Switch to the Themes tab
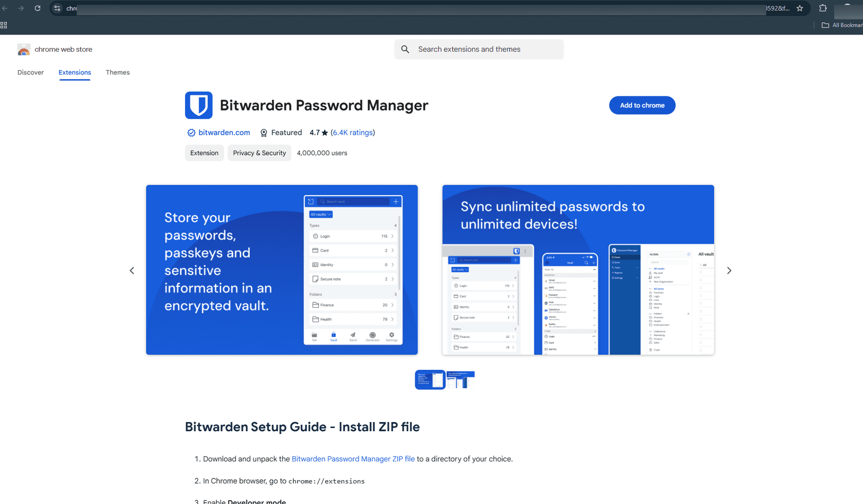 coord(118,72)
